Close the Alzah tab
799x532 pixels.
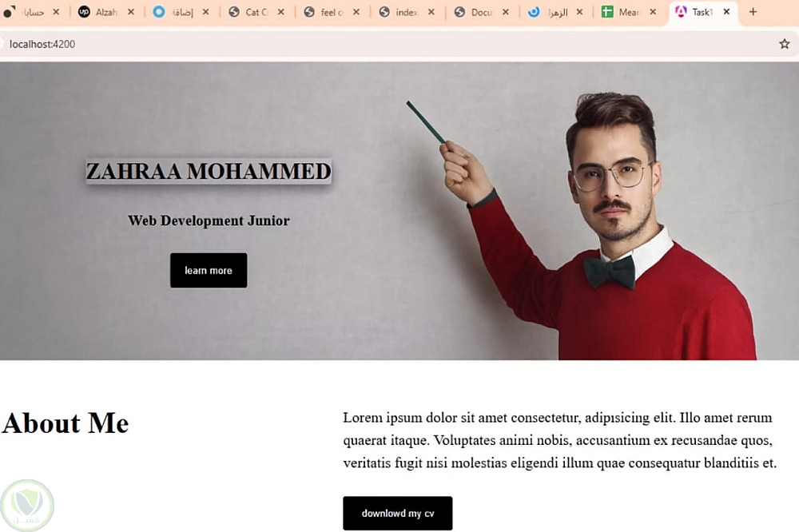[131, 12]
